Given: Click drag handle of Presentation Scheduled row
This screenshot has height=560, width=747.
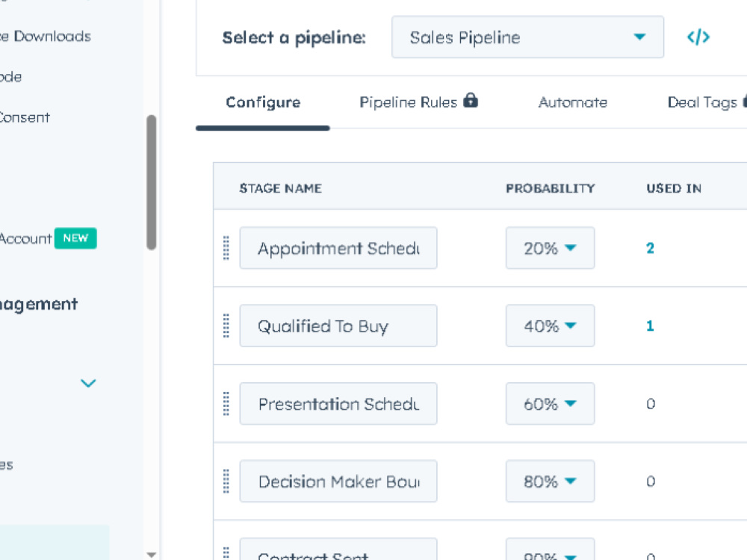Looking at the screenshot, I should (x=226, y=403).
